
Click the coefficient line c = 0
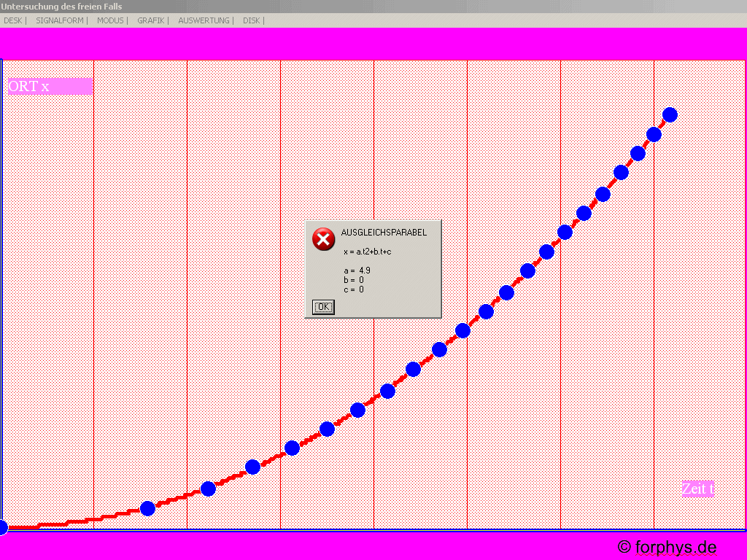353,289
